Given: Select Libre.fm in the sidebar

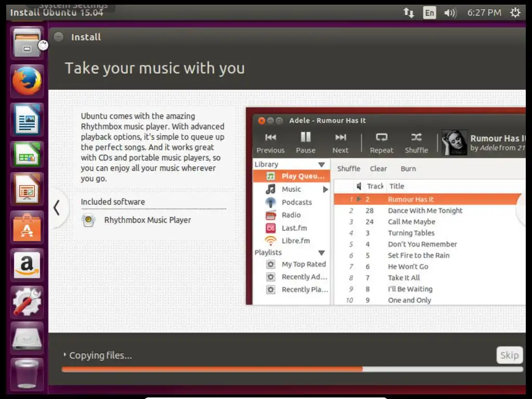Looking at the screenshot, I should [291, 241].
